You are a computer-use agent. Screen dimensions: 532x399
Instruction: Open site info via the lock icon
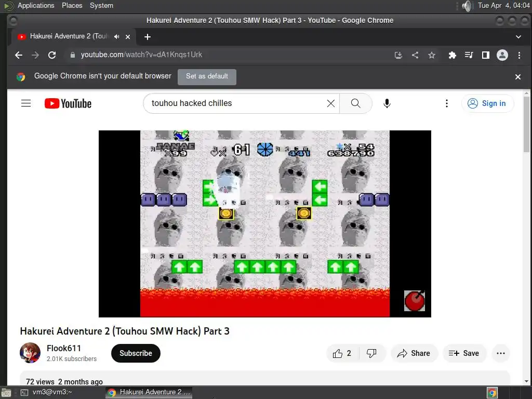[72, 55]
